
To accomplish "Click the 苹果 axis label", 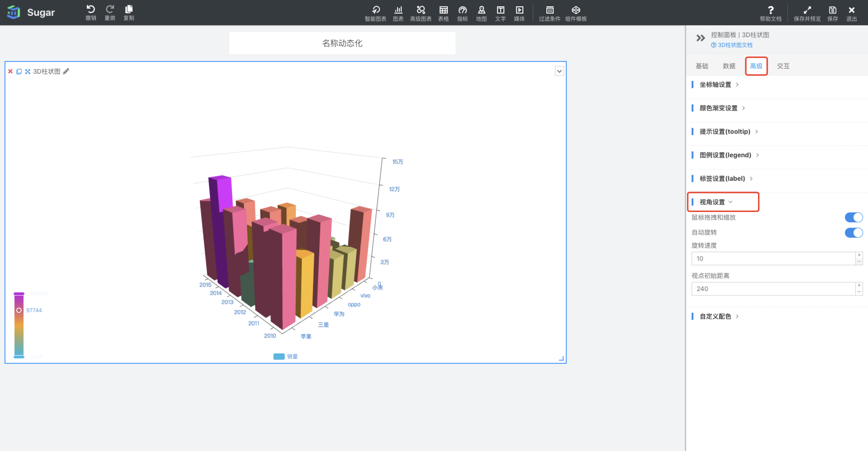I will click(x=306, y=336).
